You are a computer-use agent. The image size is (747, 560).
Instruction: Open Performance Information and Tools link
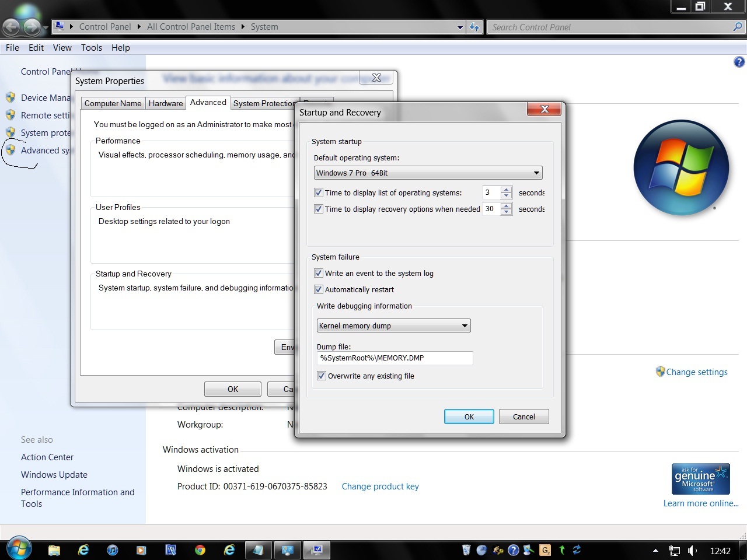pyautogui.click(x=78, y=498)
